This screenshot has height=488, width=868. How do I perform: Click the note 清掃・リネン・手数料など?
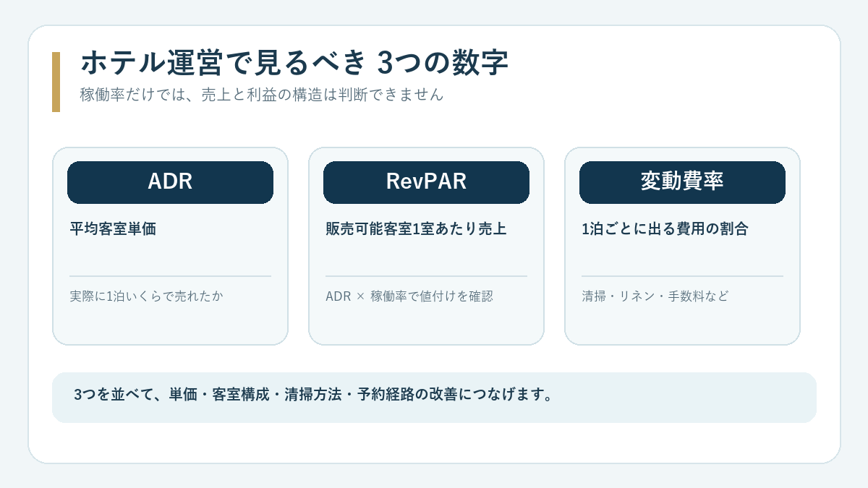[655, 296]
